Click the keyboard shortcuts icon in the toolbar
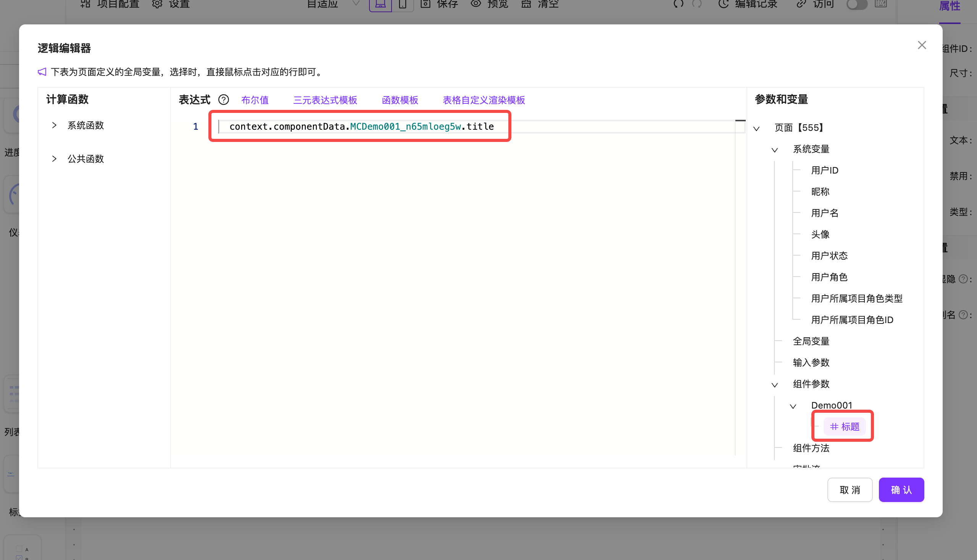 (x=881, y=5)
